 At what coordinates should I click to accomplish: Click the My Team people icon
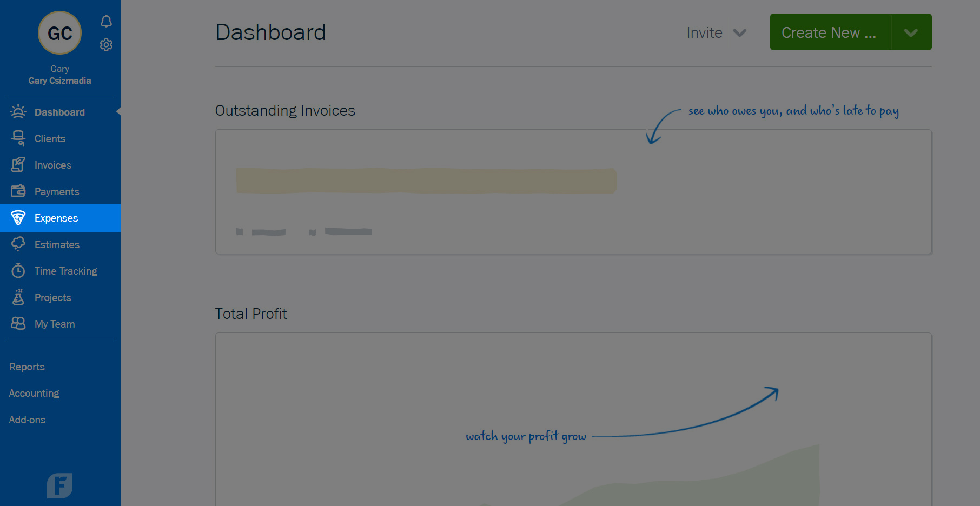18,323
